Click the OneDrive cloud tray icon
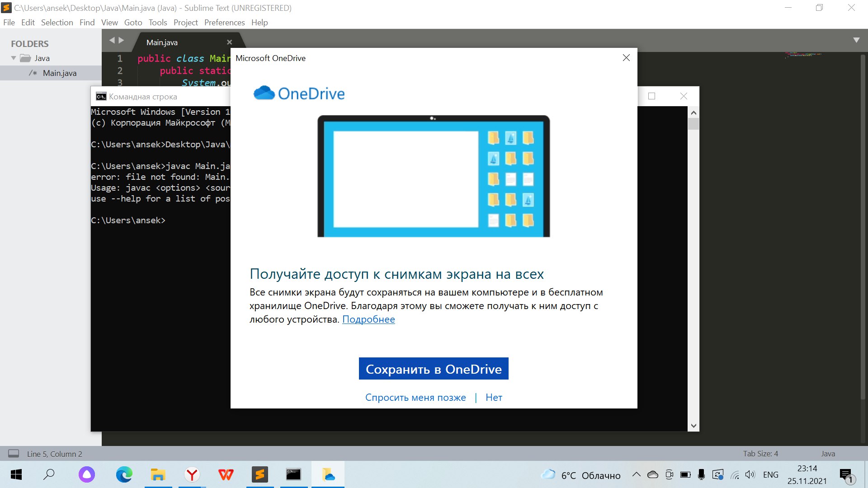This screenshot has width=868, height=488. (x=653, y=474)
